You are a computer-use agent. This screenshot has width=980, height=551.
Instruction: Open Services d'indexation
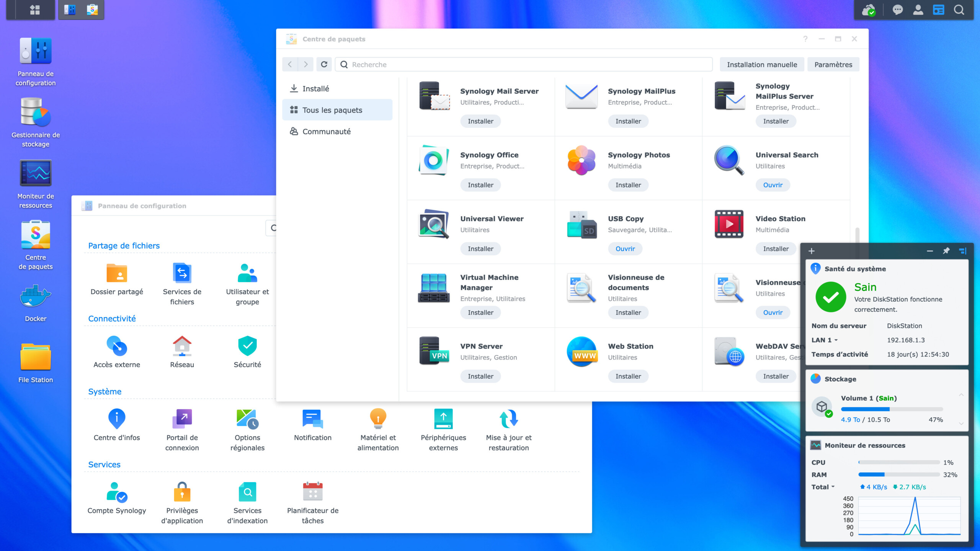(247, 503)
